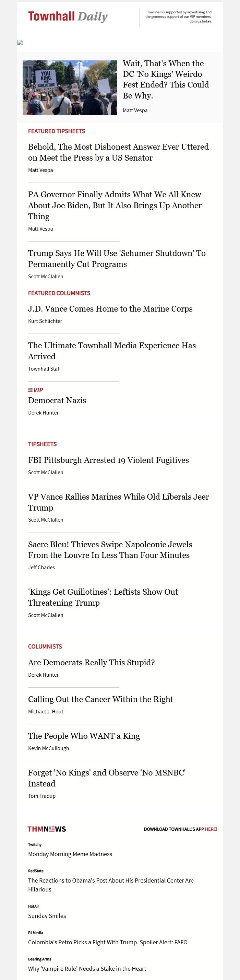Open 'Schumer Shutdown' permanently cut programs story
Image resolution: width=240 pixels, height=980 pixels.
tap(117, 259)
